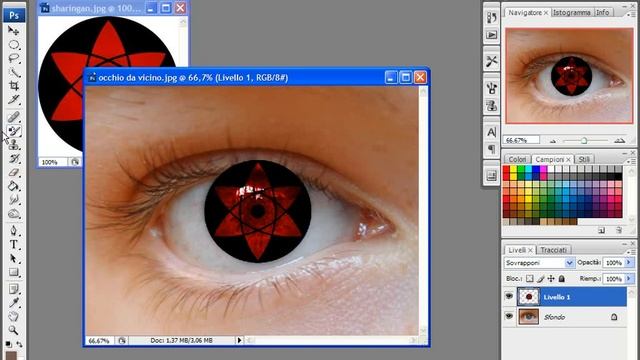Select the Brush tool in the toolbox
This screenshot has height=360, width=640.
(x=13, y=131)
